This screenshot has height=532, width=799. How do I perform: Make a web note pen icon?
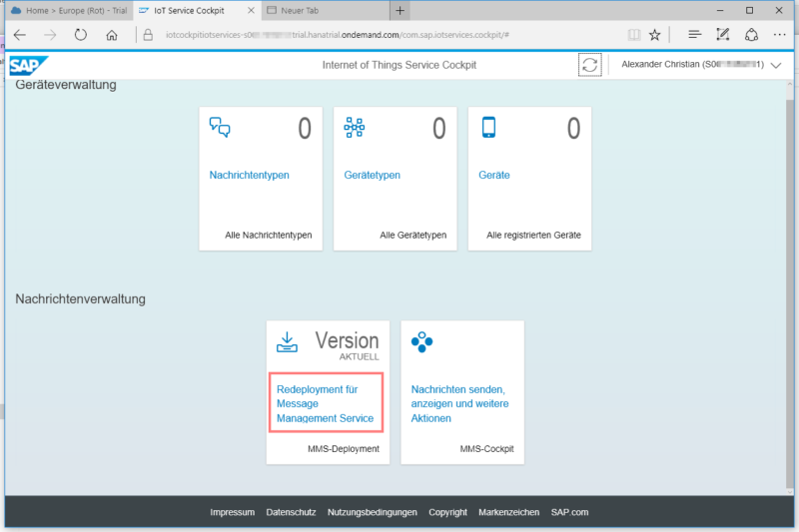click(722, 35)
